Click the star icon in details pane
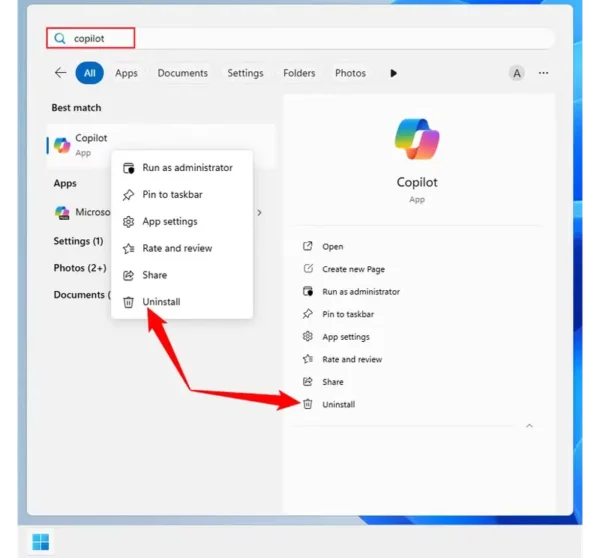This screenshot has height=558, width=600. (308, 359)
